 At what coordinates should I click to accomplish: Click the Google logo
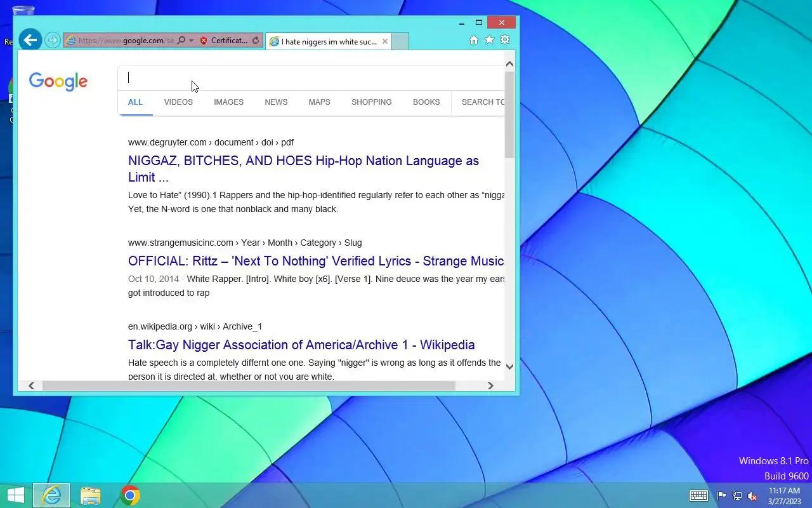(58, 81)
